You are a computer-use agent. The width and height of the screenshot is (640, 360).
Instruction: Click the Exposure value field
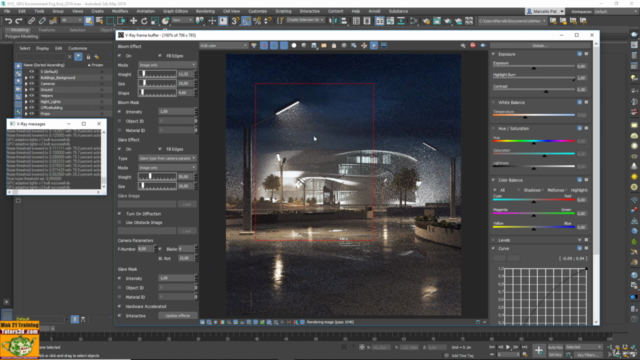[582, 66]
